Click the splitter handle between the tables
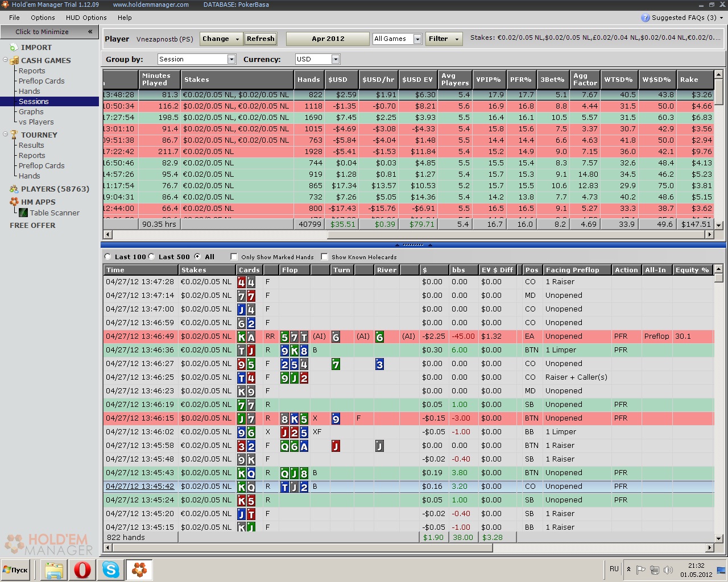Screen dimensions: 728x582 coord(413,245)
